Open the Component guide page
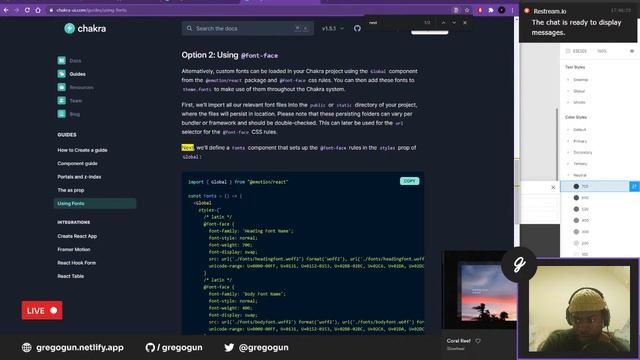This screenshot has height=360, width=640. (78, 164)
